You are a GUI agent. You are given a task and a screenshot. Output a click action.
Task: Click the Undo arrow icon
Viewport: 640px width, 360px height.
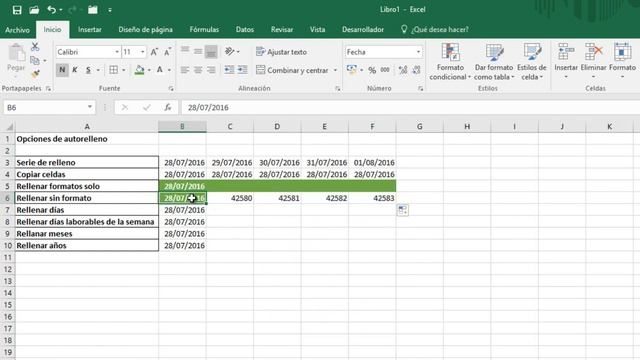pos(51,9)
